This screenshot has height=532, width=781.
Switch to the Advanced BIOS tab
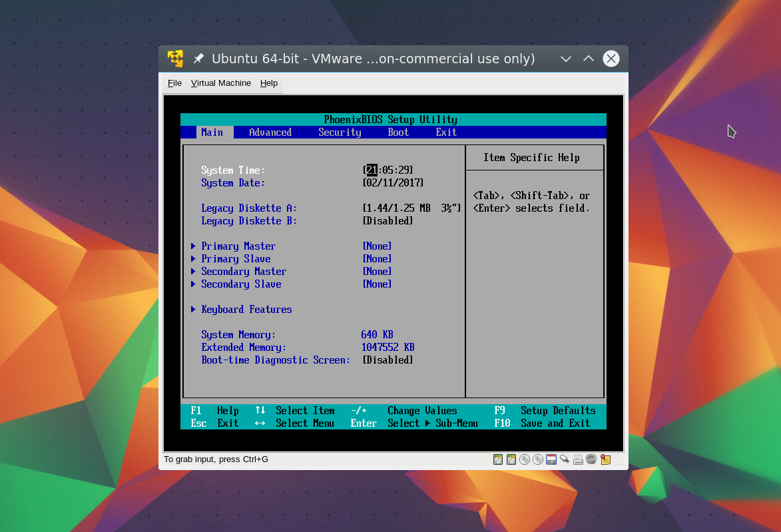[270, 133]
